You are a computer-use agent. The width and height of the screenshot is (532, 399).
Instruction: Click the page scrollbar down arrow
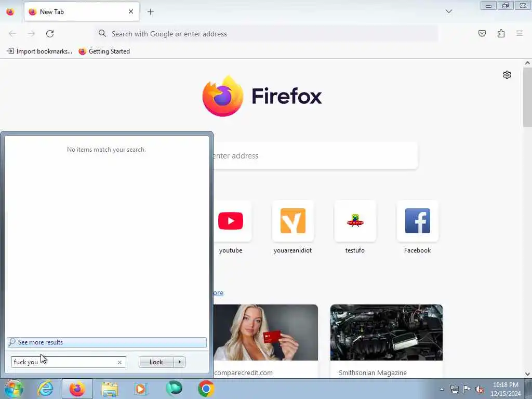point(527,374)
